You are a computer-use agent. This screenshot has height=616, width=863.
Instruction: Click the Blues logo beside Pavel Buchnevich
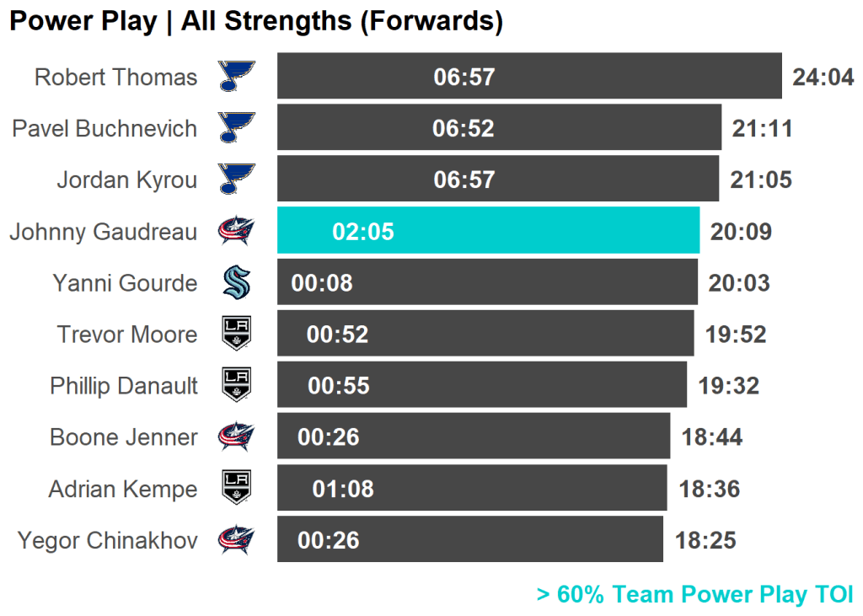[x=236, y=128]
